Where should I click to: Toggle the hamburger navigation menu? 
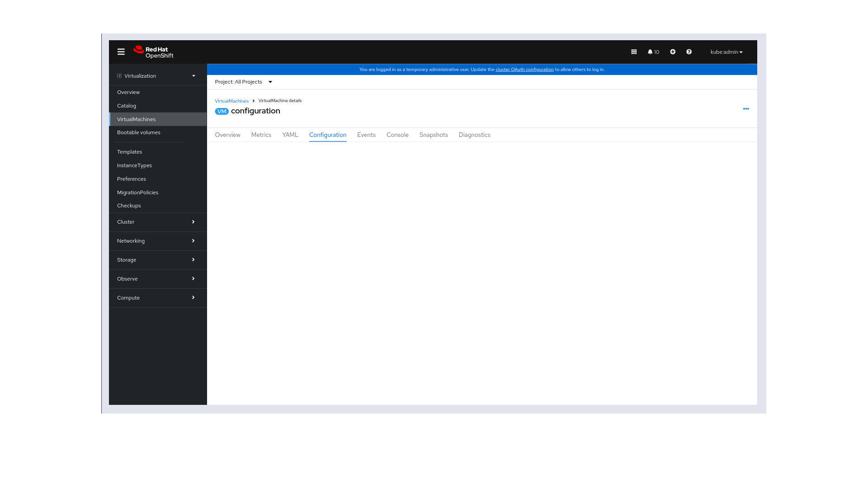[121, 52]
